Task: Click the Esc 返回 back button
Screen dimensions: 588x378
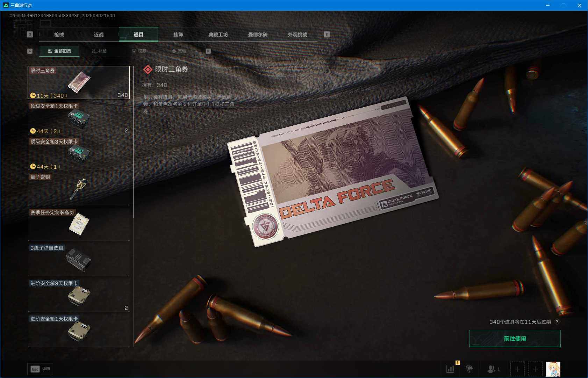Action: coord(40,369)
